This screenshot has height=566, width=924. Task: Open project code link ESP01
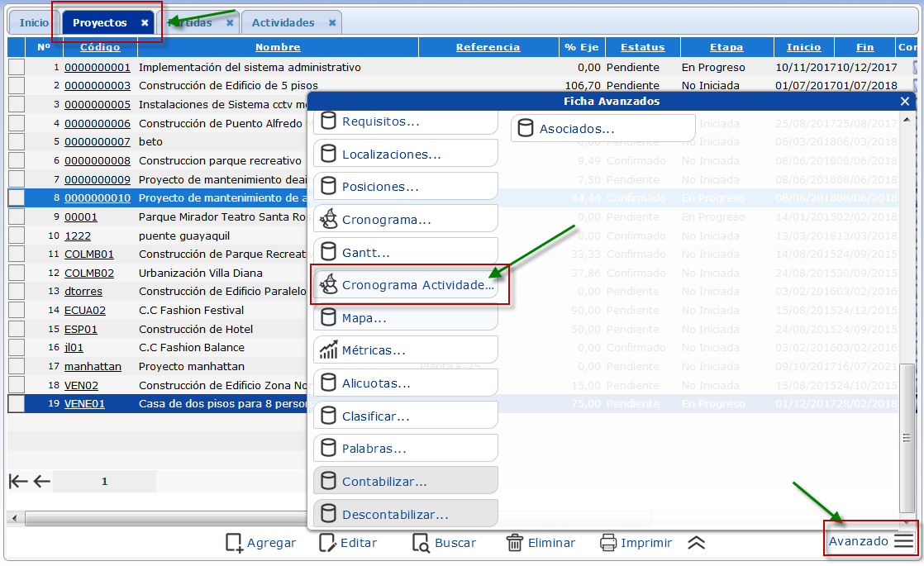(x=81, y=329)
